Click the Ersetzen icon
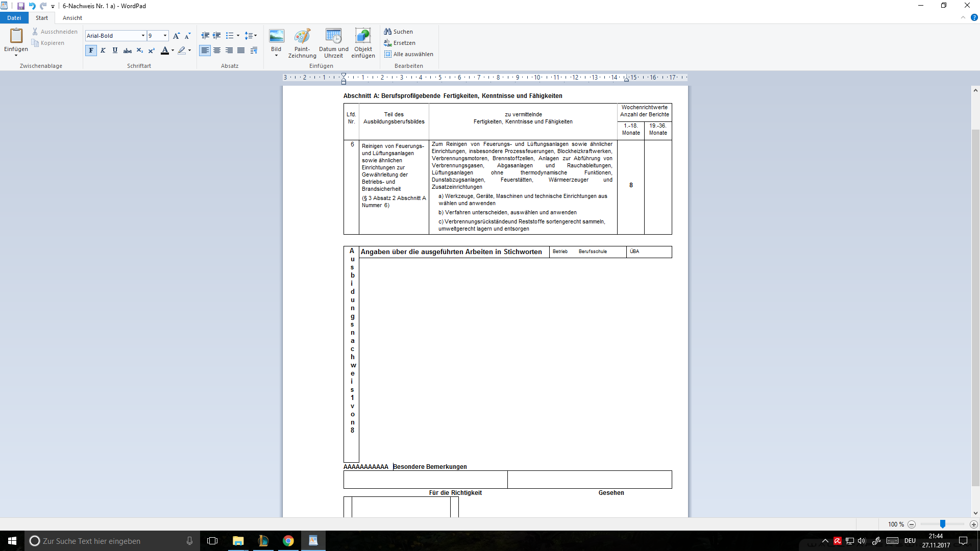Image resolution: width=980 pixels, height=551 pixels. point(388,43)
